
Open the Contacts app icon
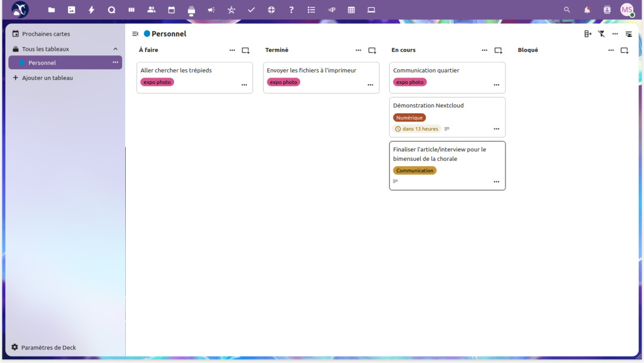(x=151, y=10)
